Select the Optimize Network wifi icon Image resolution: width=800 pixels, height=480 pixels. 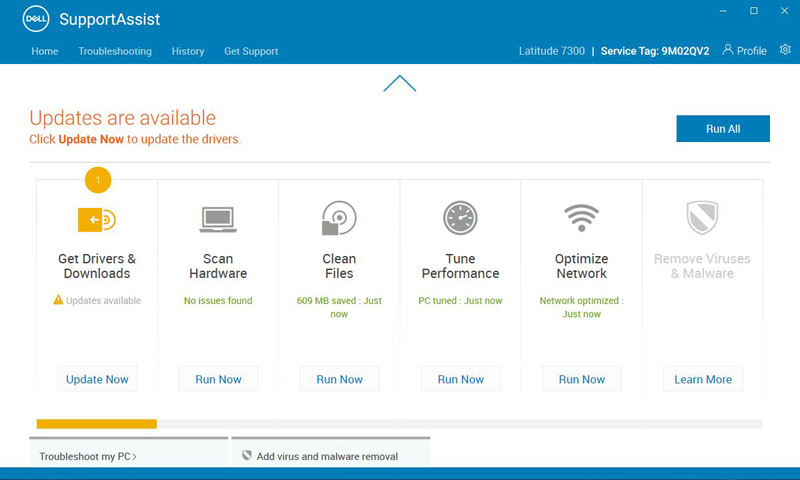click(x=581, y=218)
